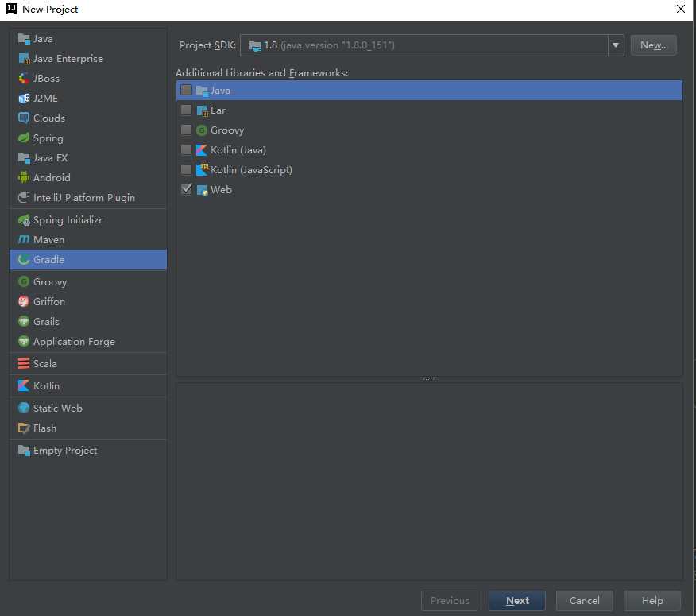
Task: Click the Ear framework icon
Action: 202,110
